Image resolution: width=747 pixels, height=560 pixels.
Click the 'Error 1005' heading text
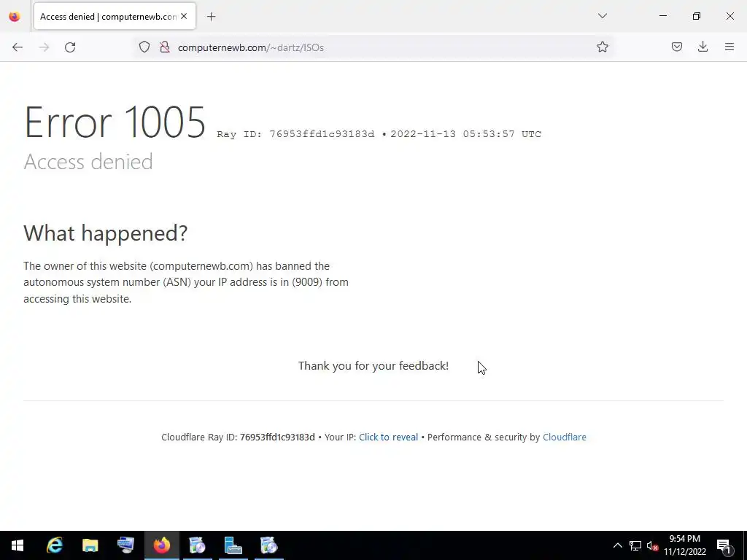click(115, 122)
